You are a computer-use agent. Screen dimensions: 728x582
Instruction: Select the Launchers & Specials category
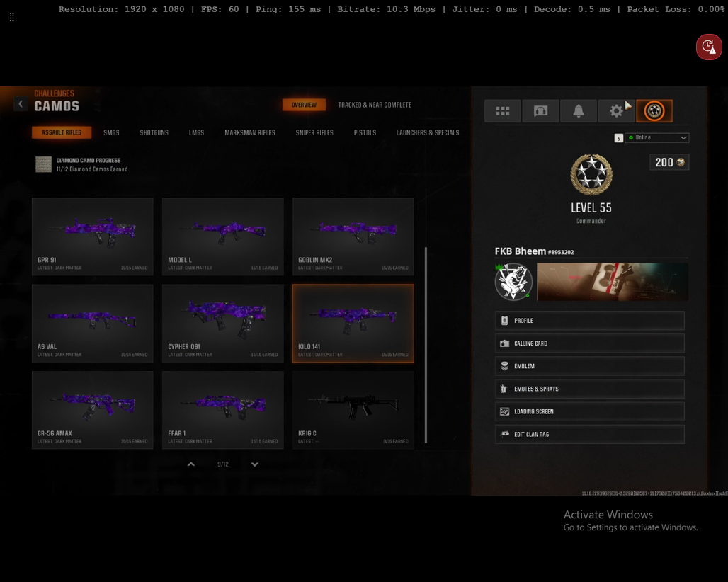(x=428, y=132)
